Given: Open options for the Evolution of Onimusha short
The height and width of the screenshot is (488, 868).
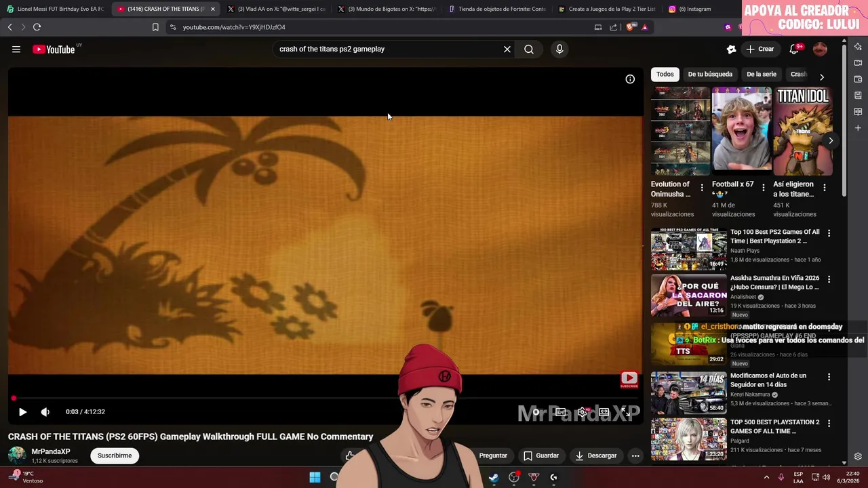Looking at the screenshot, I should 702,188.
